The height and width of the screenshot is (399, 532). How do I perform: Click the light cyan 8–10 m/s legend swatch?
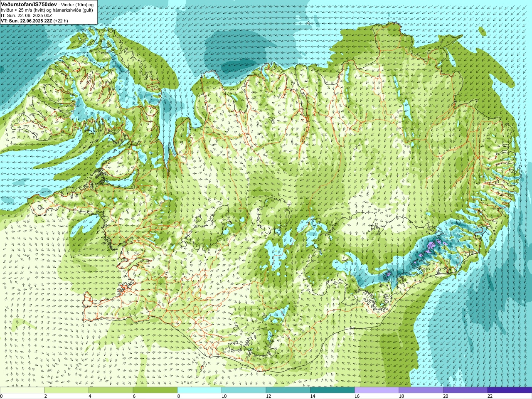point(199,390)
